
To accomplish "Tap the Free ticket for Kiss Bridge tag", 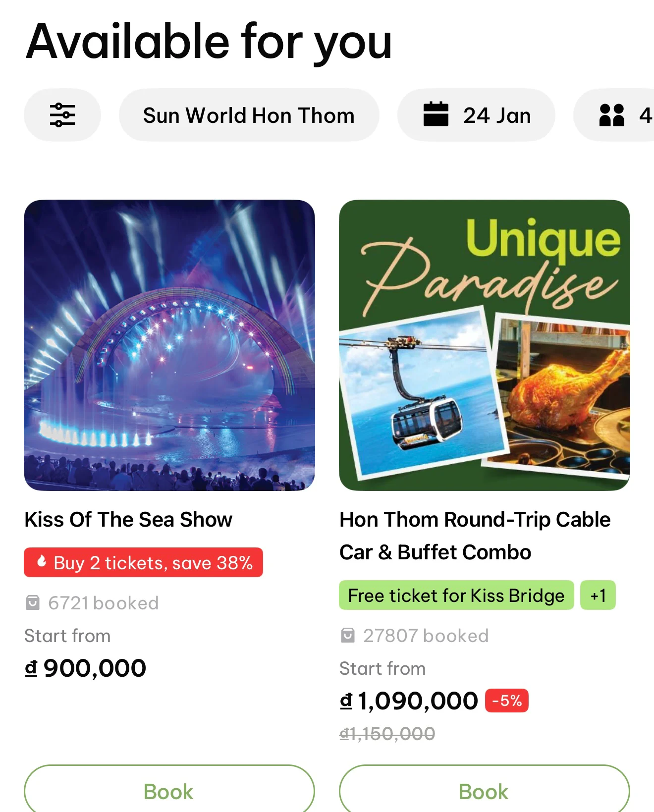I will pos(456,595).
